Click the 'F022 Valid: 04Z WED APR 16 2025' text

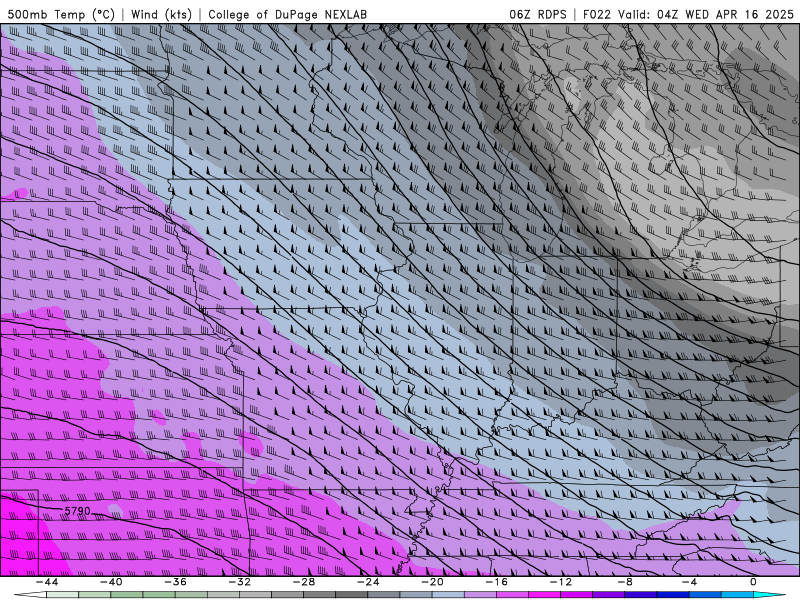click(x=688, y=14)
